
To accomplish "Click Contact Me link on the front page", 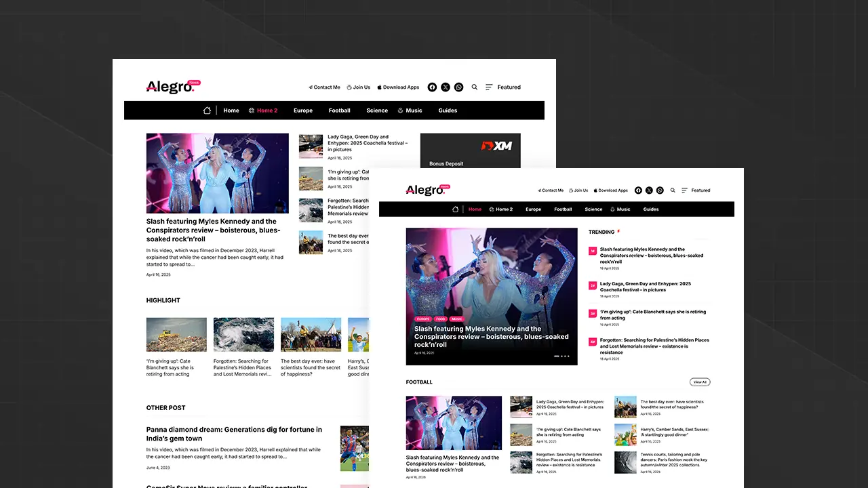I will click(551, 190).
